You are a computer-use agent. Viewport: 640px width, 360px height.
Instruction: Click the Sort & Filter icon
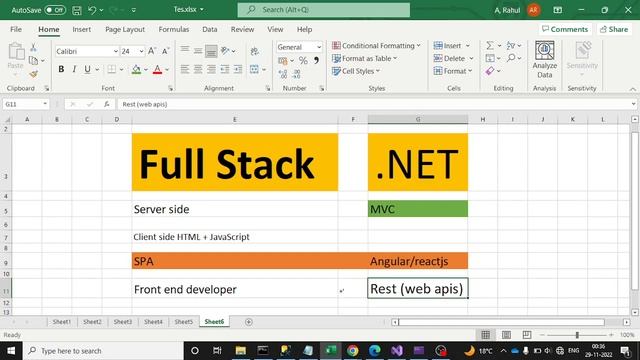(x=511, y=45)
